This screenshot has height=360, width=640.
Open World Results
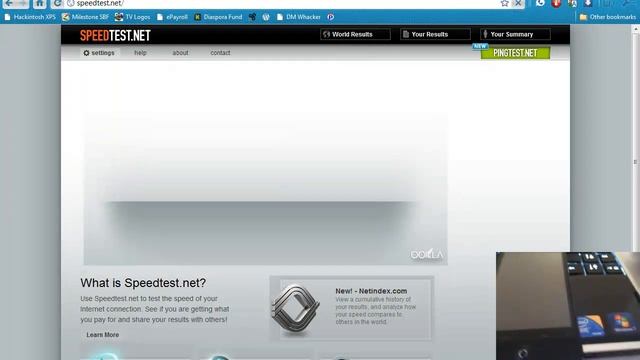pos(355,34)
